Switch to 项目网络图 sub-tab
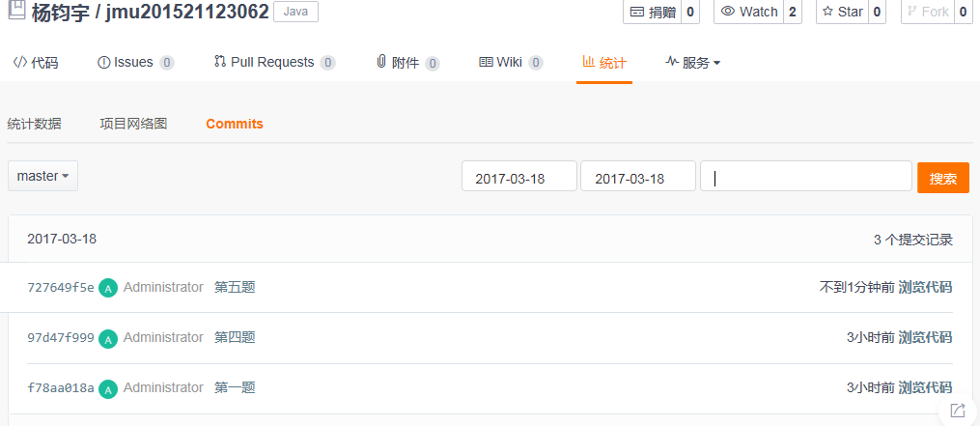Image resolution: width=980 pixels, height=426 pixels. 134,124
